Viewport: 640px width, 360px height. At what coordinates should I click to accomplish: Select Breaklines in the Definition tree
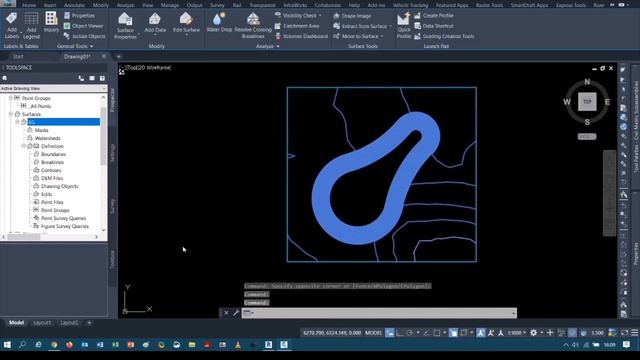click(52, 162)
